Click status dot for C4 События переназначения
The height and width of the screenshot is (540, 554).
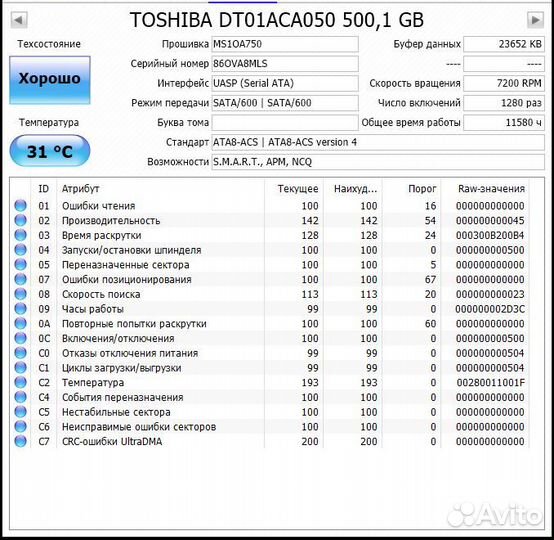tap(20, 397)
